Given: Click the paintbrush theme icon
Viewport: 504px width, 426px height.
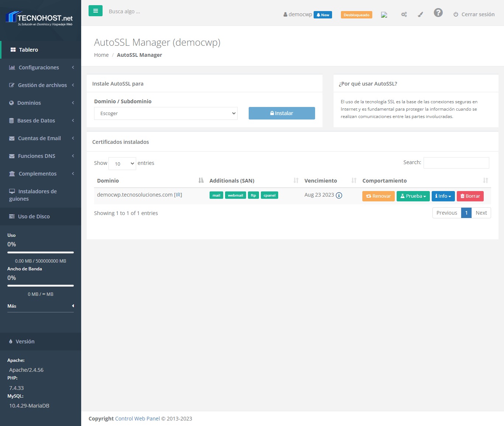Looking at the screenshot, I should (420, 14).
